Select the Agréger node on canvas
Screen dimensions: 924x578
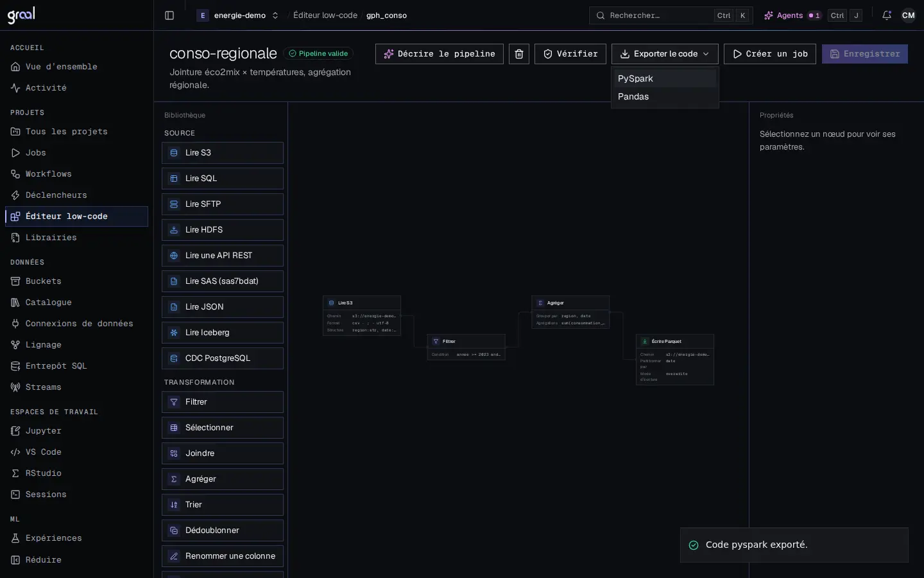tap(570, 312)
